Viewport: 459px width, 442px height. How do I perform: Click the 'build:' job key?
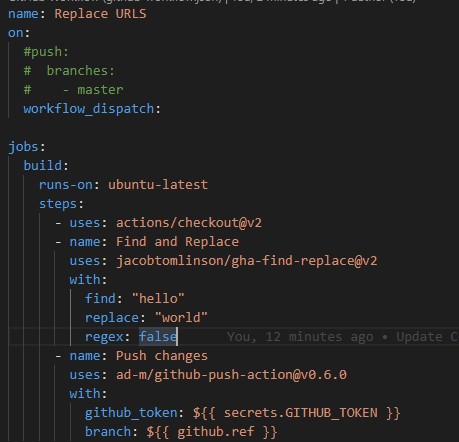click(x=46, y=166)
